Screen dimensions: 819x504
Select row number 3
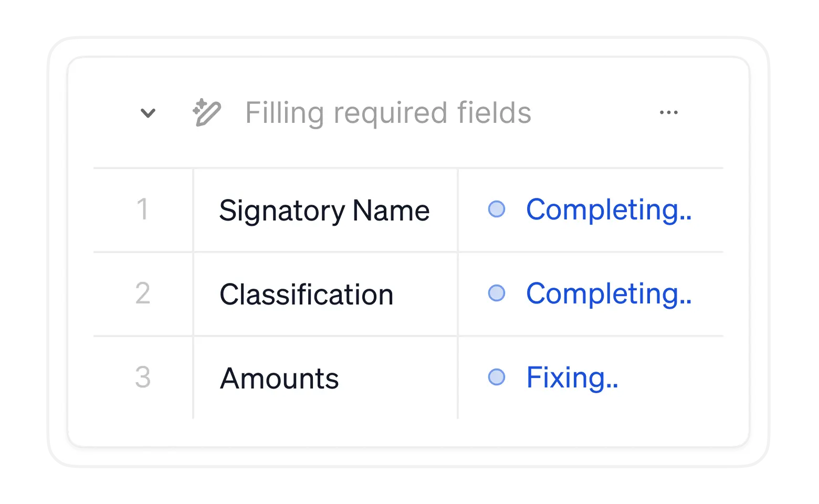click(x=143, y=377)
